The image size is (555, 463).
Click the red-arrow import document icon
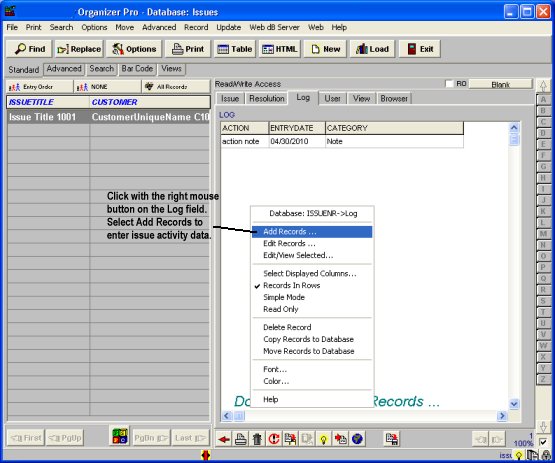[341, 439]
